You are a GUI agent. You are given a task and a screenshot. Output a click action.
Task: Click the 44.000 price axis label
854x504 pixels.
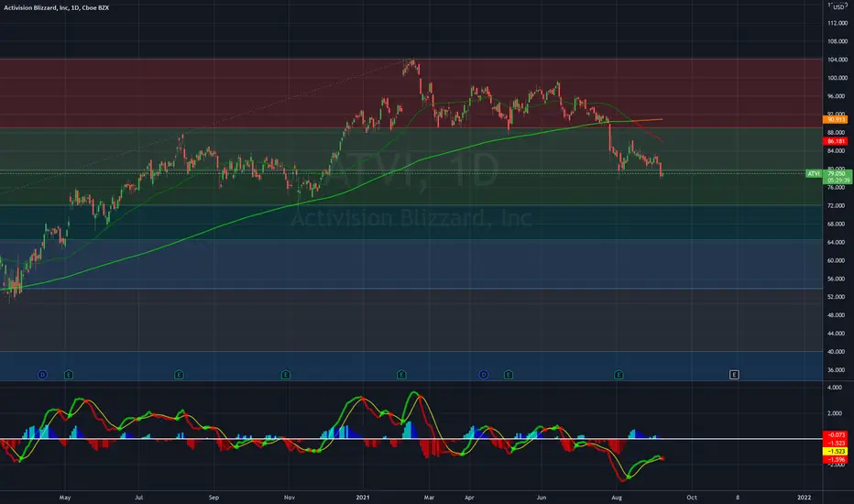tap(838, 334)
